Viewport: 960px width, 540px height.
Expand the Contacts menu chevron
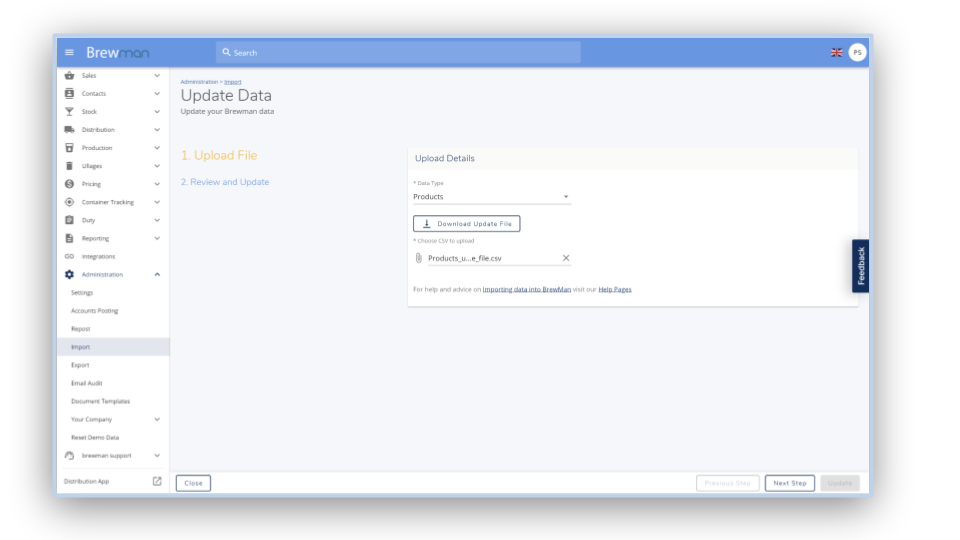tap(157, 94)
